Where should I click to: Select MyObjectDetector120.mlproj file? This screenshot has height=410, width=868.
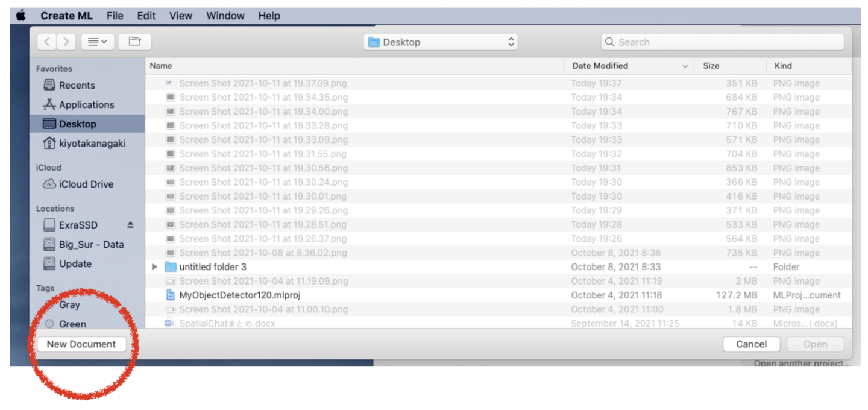click(x=239, y=295)
